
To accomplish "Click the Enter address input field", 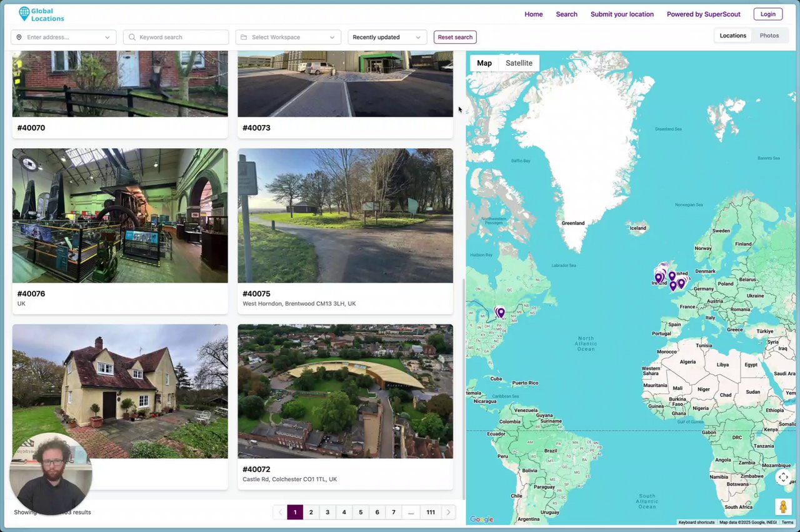I will (64, 38).
